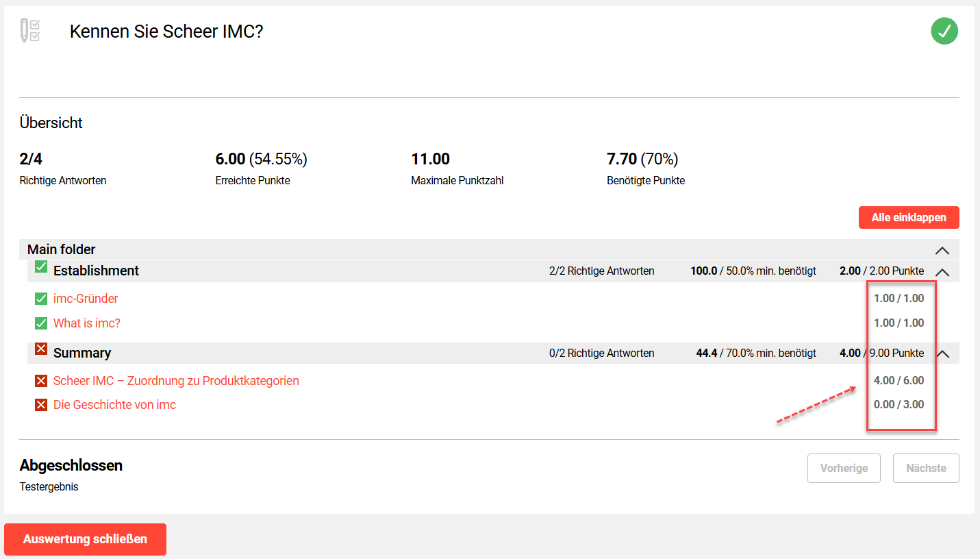Click the 1.00 / 1.00 score for imc-Gründer
This screenshot has height=559, width=980.
tap(899, 299)
